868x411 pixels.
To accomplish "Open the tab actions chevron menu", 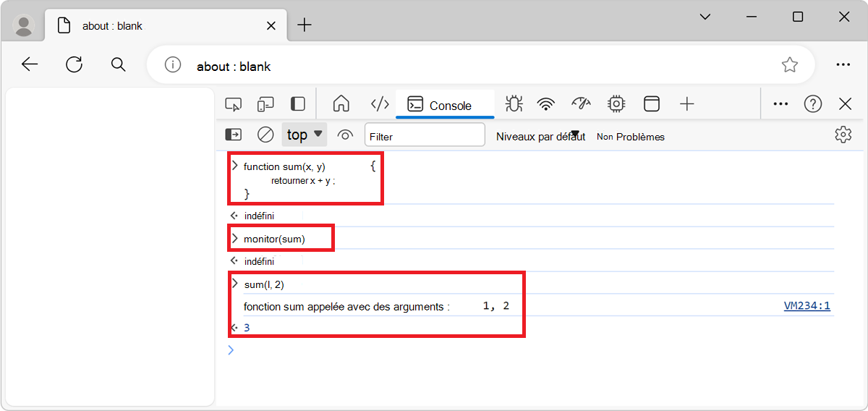I will (705, 17).
